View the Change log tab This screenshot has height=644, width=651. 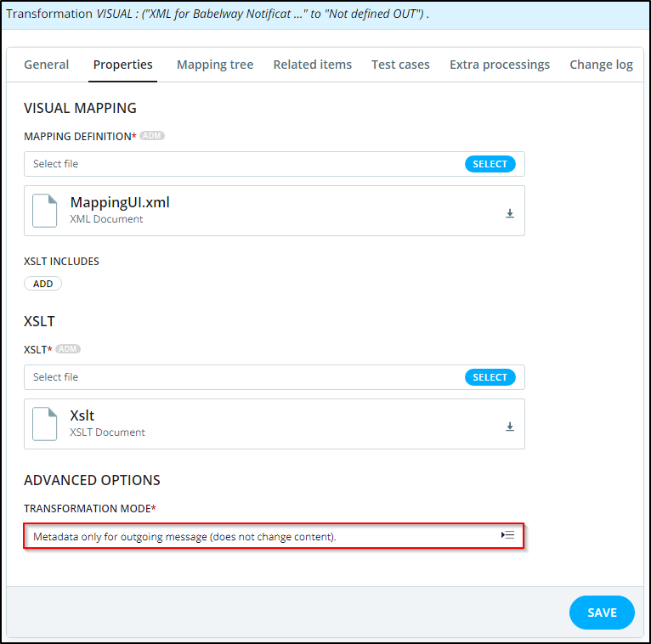[601, 65]
